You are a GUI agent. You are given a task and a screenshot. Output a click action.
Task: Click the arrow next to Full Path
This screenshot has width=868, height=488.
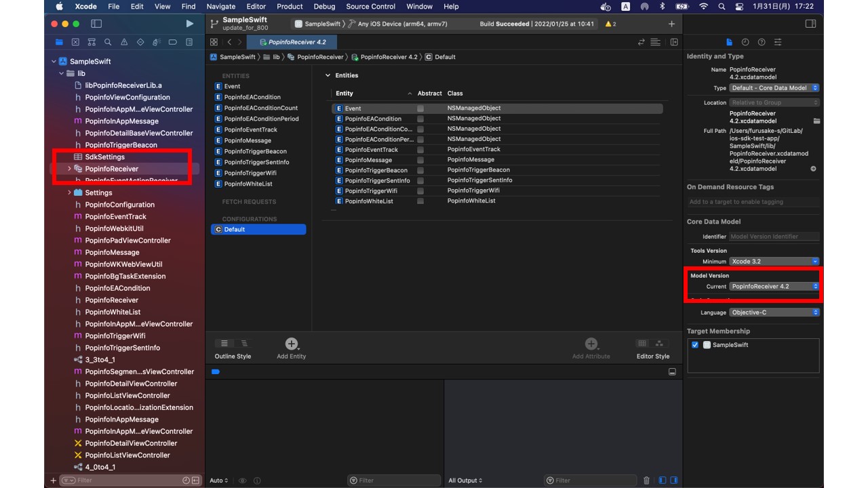pos(813,169)
